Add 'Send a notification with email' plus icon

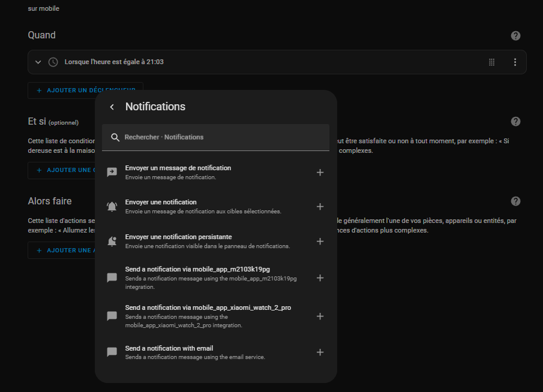pyautogui.click(x=320, y=352)
